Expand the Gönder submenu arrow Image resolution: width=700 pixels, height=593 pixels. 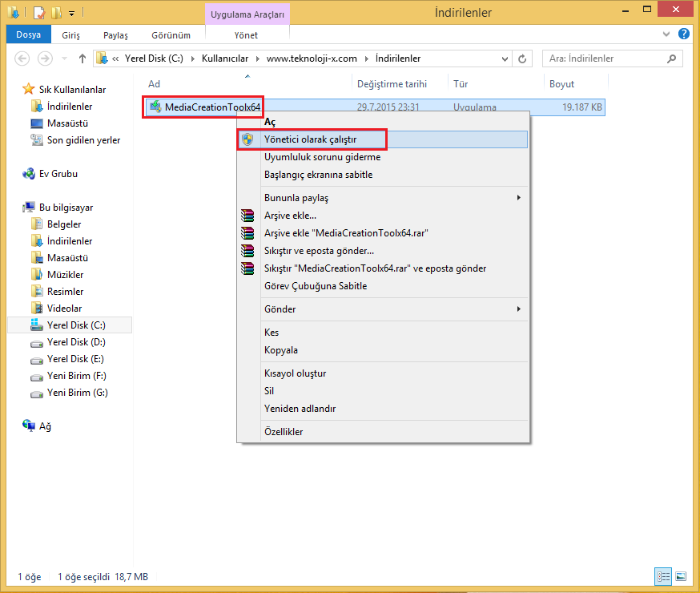click(518, 309)
